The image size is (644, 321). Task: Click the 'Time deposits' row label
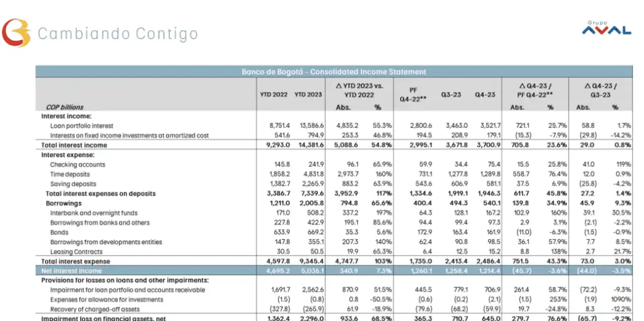[70, 174]
